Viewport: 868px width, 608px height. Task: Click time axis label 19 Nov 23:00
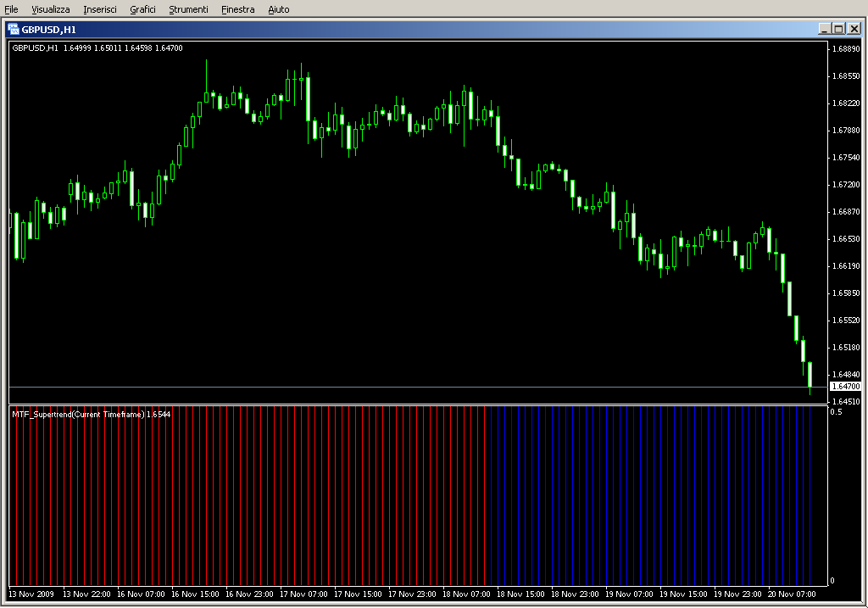coord(737,594)
